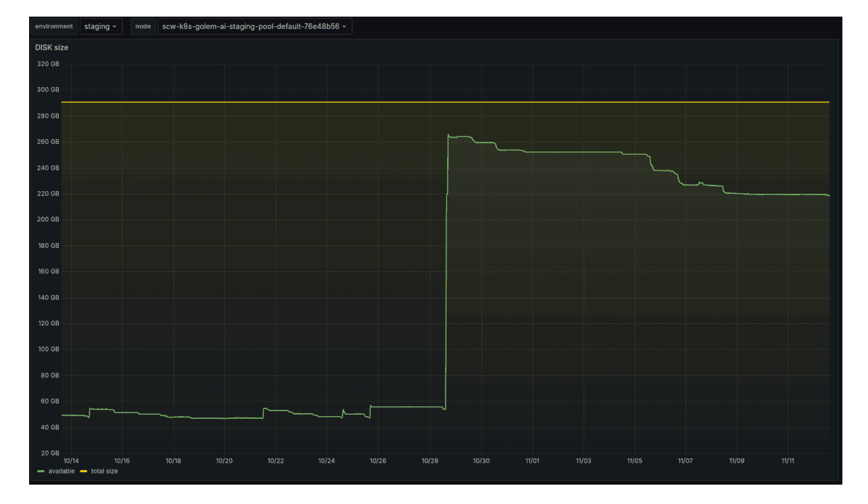The width and height of the screenshot is (868, 504).
Task: Expand the node selector dropdown
Action: coord(255,26)
